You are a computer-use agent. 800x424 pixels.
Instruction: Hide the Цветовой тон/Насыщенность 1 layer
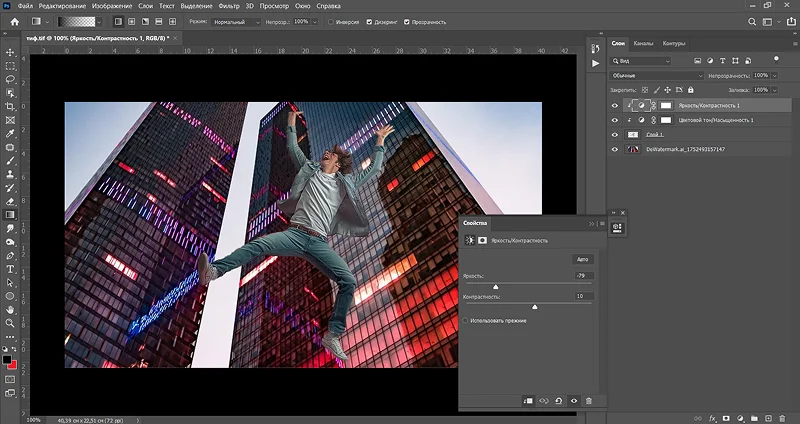click(x=615, y=120)
